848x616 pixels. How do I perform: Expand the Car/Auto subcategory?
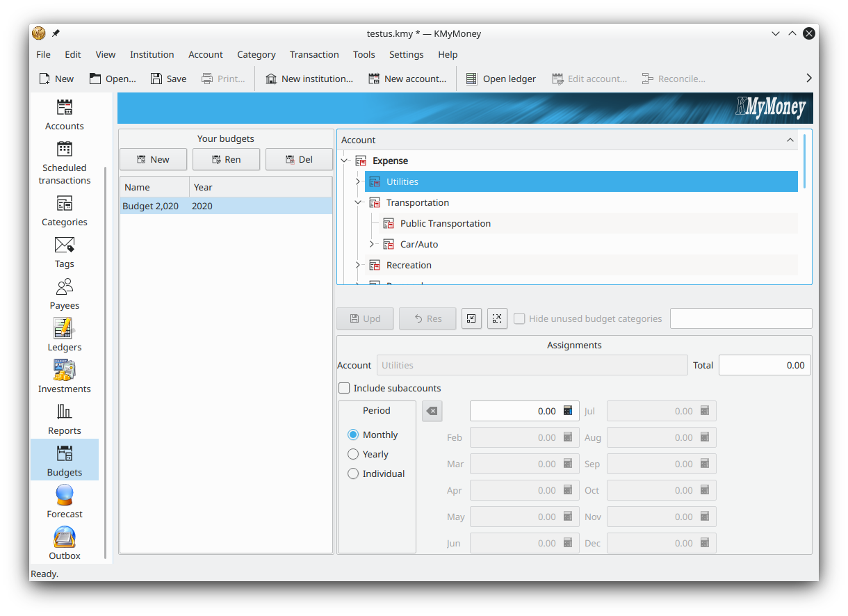coord(372,244)
